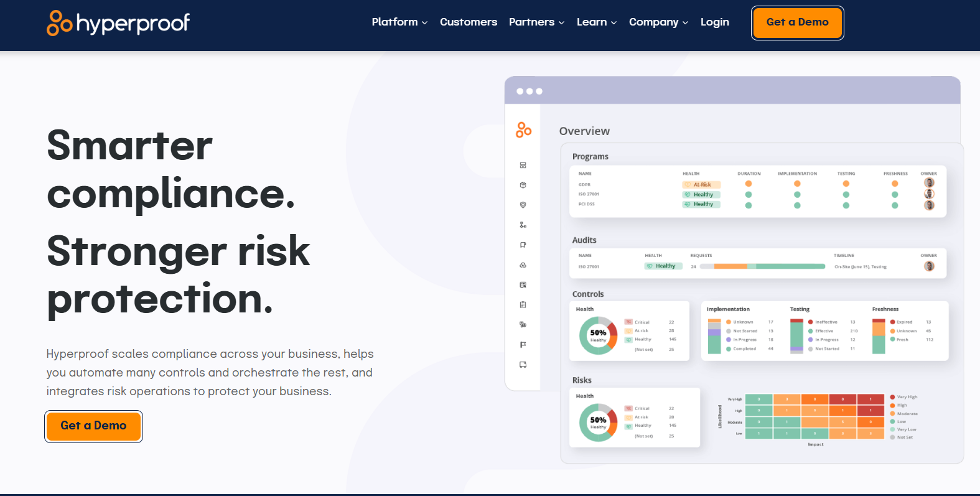
Task: Click the REQUESTS column header in Audits
Action: [701, 256]
